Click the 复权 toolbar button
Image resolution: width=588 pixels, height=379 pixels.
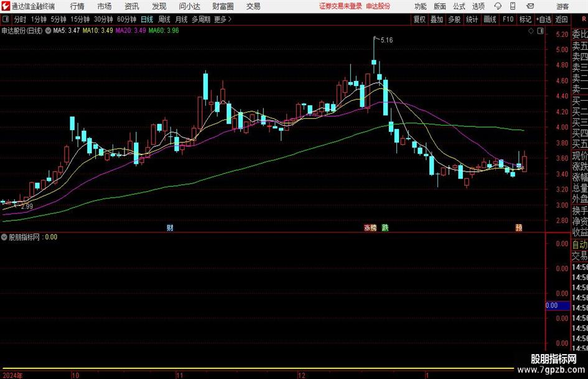(419, 19)
